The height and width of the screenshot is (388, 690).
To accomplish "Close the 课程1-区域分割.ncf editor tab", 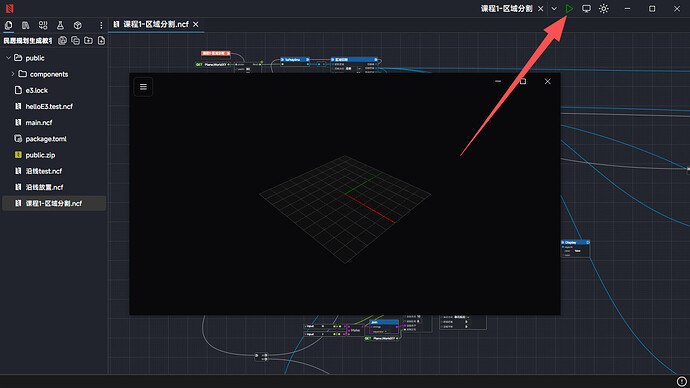I will tap(196, 24).
